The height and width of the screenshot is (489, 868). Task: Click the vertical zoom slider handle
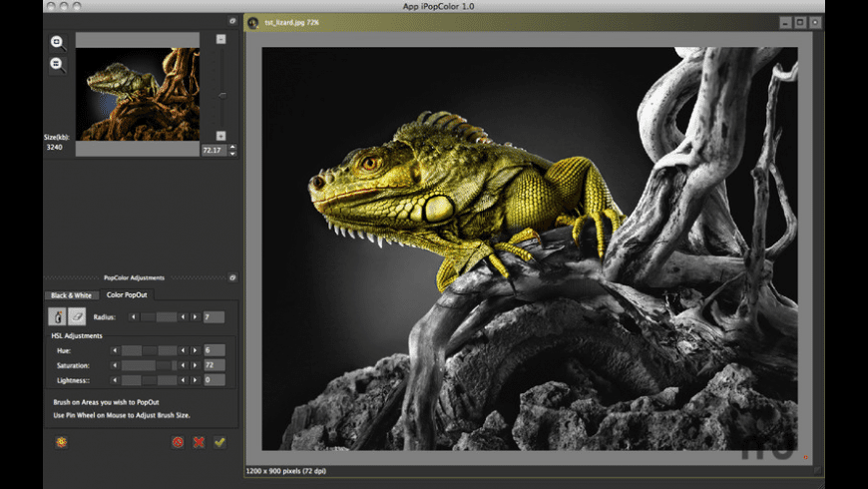(221, 96)
